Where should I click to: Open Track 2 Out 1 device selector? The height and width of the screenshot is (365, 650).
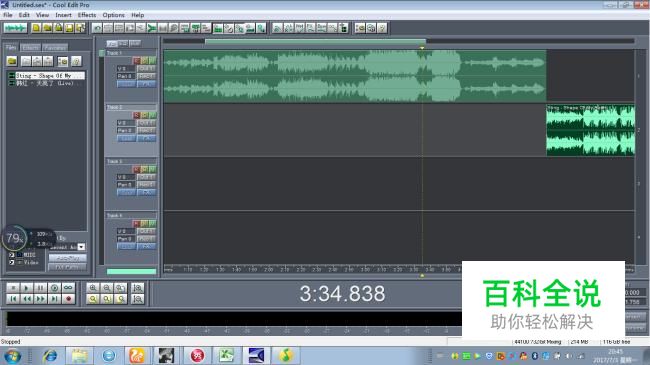(x=146, y=123)
